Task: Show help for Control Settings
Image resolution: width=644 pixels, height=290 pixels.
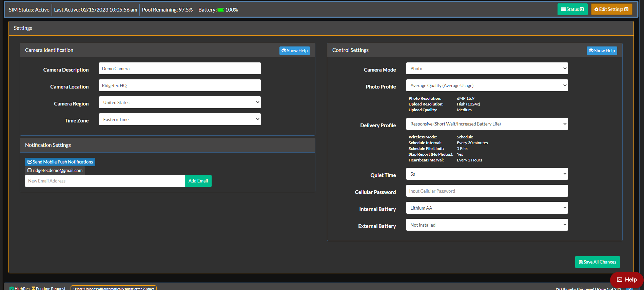Action: tap(602, 51)
